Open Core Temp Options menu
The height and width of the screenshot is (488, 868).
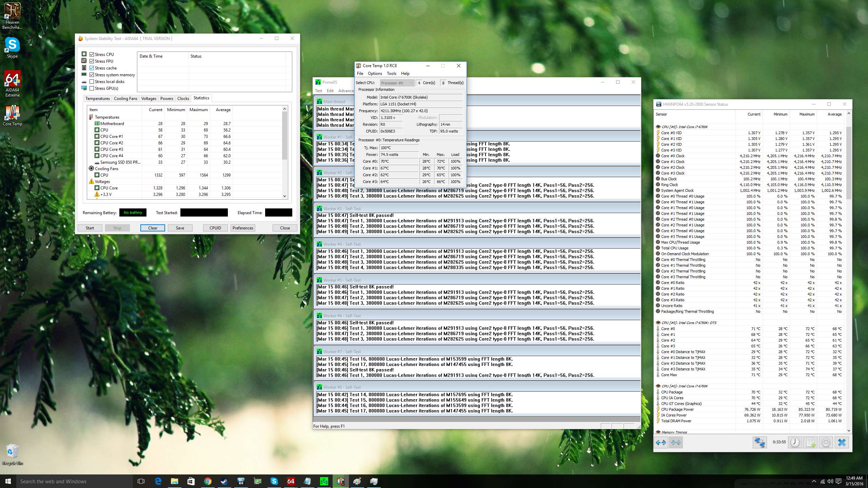pyautogui.click(x=375, y=74)
